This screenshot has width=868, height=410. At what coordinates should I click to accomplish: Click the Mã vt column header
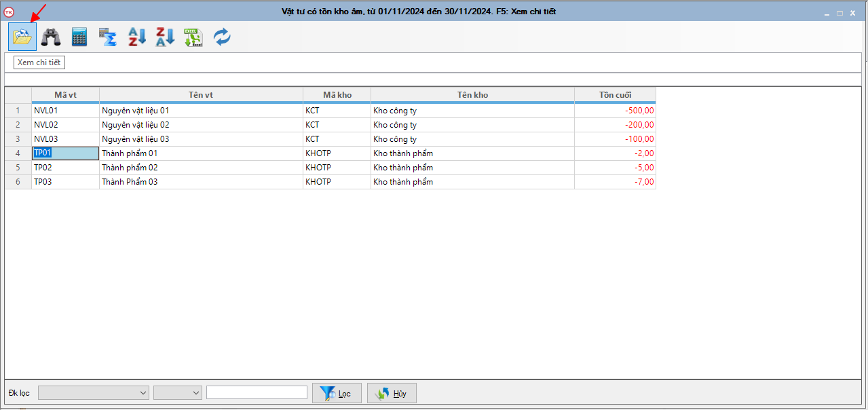65,95
